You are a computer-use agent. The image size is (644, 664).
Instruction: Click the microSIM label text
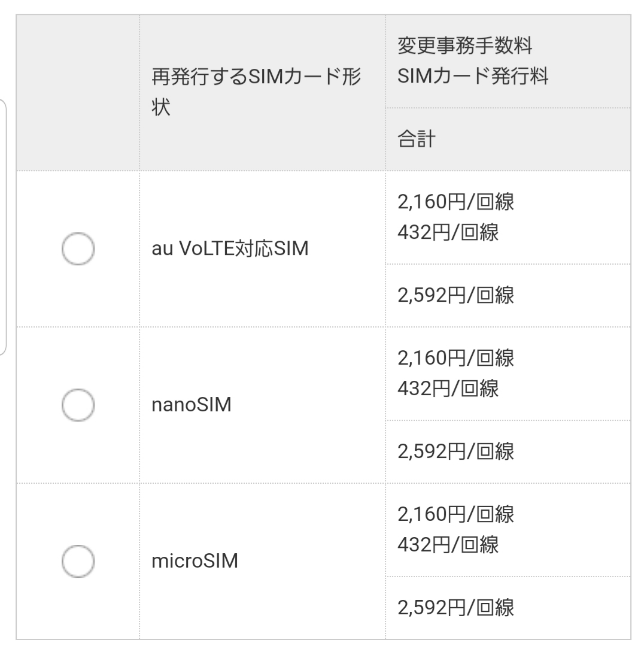tap(195, 562)
